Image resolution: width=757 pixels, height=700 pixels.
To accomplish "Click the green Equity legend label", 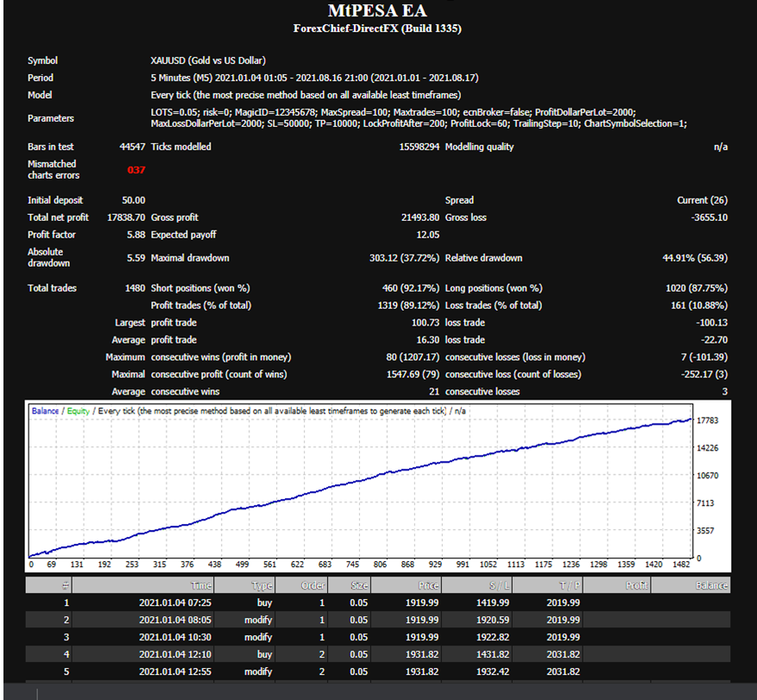I will 78,411.
